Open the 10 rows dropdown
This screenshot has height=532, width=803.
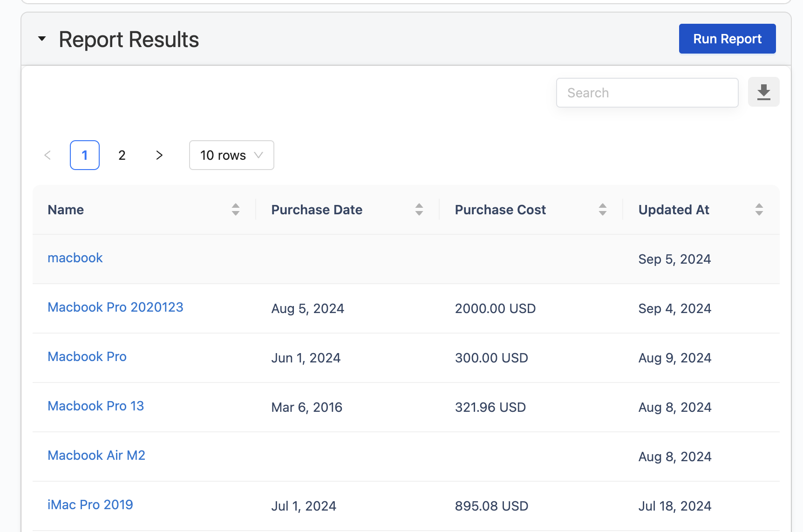[x=231, y=155]
